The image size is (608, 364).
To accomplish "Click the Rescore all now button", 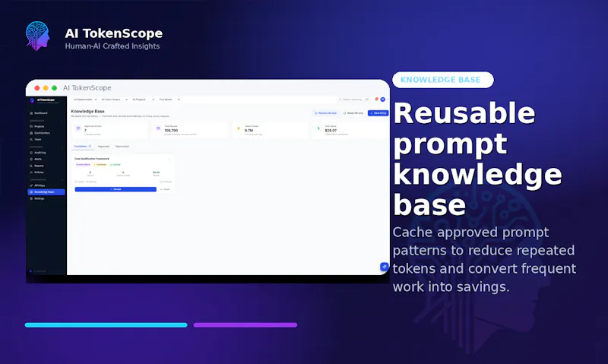I will click(325, 113).
